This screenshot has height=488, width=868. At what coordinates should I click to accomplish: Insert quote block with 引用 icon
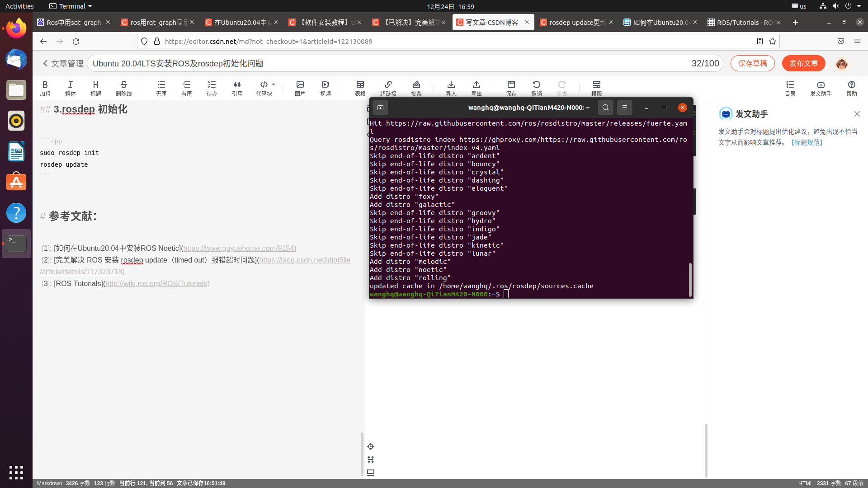pos(237,88)
